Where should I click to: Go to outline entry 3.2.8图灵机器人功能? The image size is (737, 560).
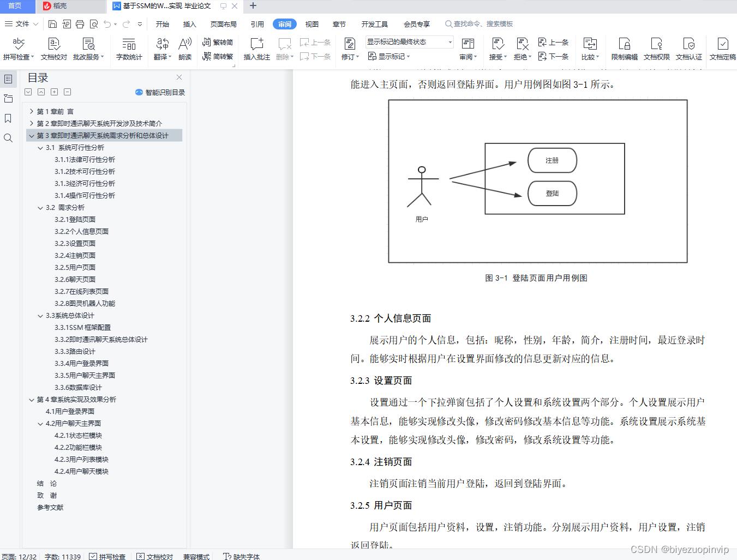(x=85, y=303)
